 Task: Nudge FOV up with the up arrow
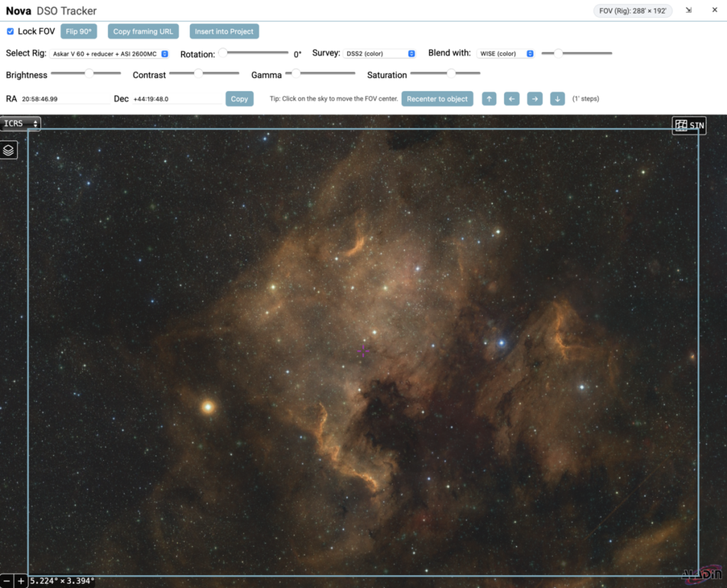click(x=488, y=99)
